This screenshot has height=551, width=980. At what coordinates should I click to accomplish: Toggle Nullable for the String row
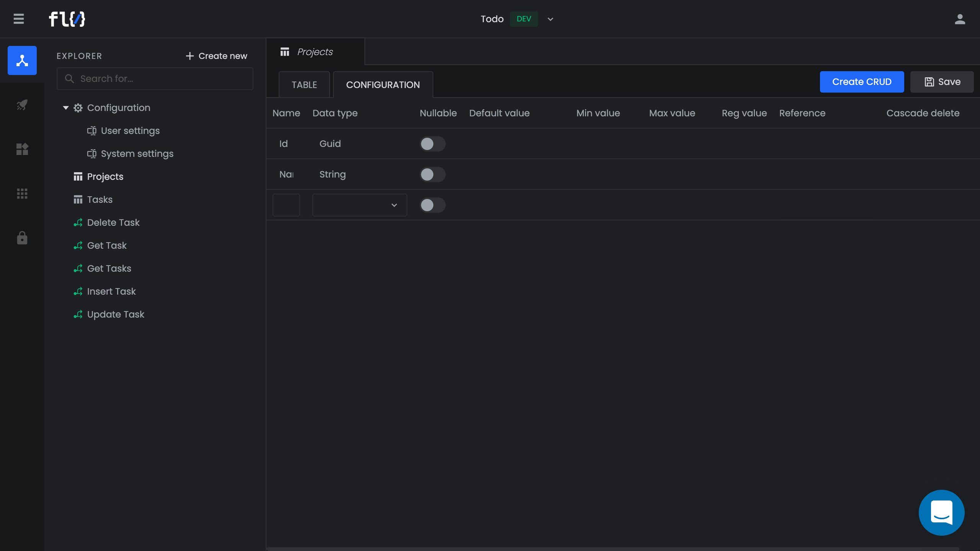point(432,174)
